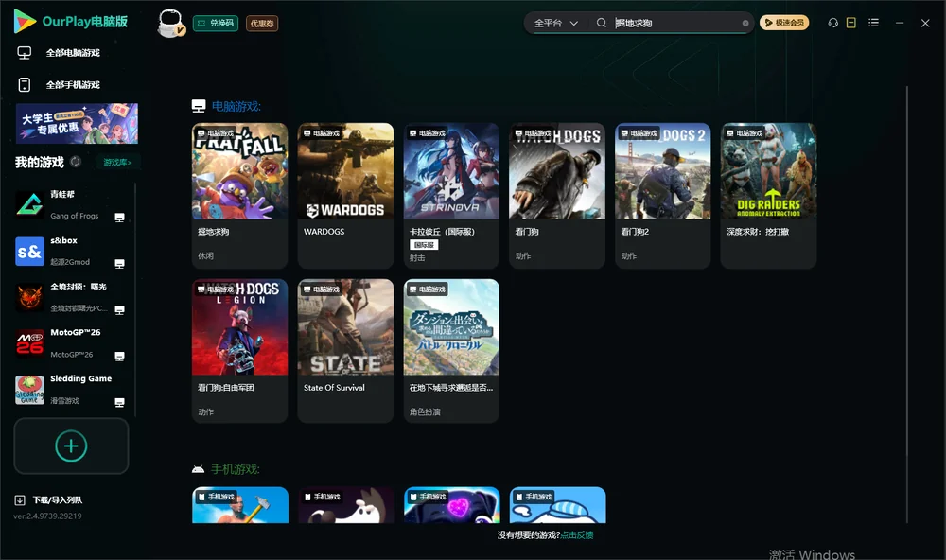
Task: Focus the game search input field
Action: (x=676, y=23)
